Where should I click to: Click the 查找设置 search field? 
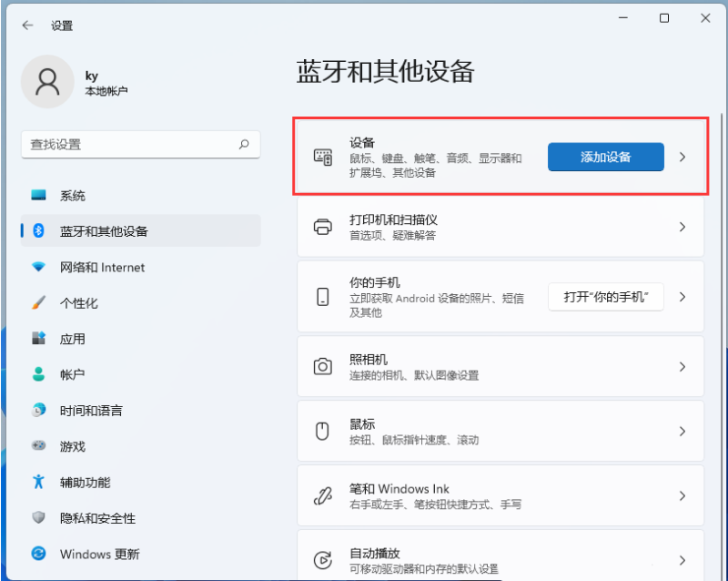pos(127,144)
